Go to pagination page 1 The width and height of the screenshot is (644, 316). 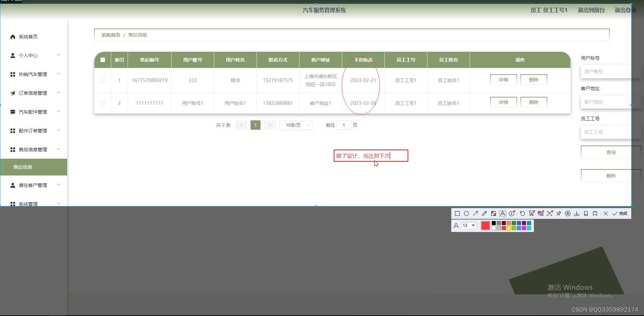click(x=256, y=125)
